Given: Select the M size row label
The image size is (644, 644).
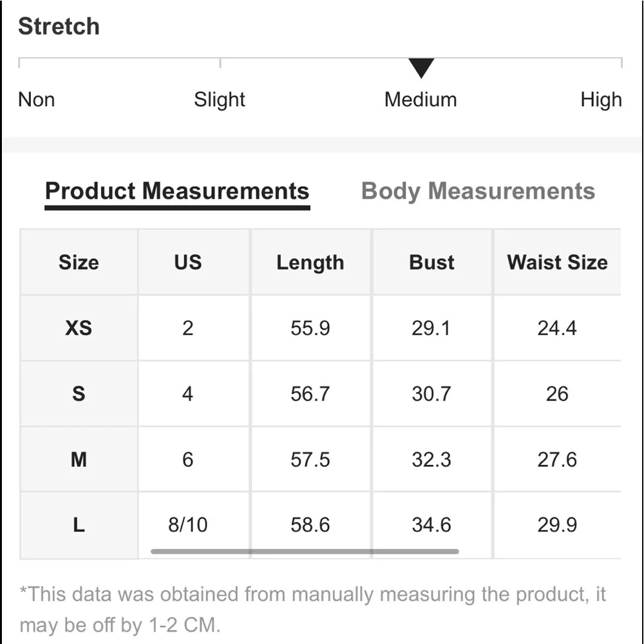Looking at the screenshot, I should click(x=79, y=459).
